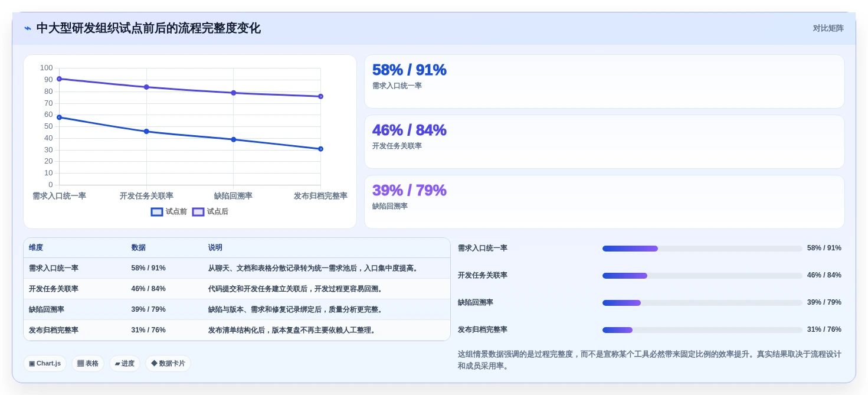Click the 发布归档完整率 x-axis label
Image resolution: width=868 pixels, height=395 pixels.
point(320,196)
